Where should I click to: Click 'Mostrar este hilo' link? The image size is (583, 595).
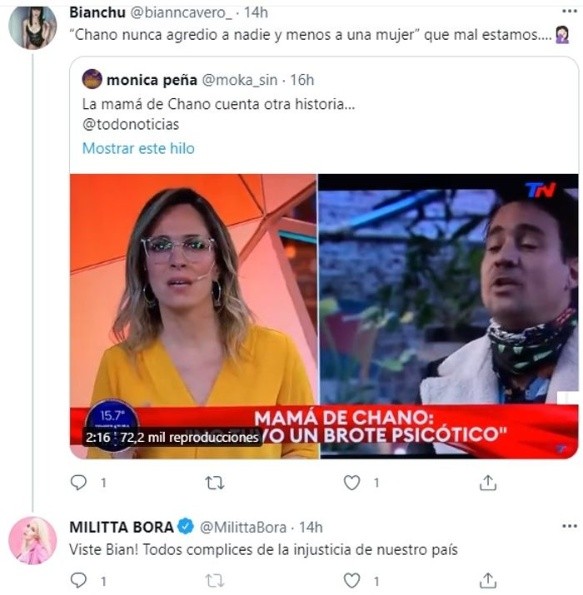click(138, 148)
